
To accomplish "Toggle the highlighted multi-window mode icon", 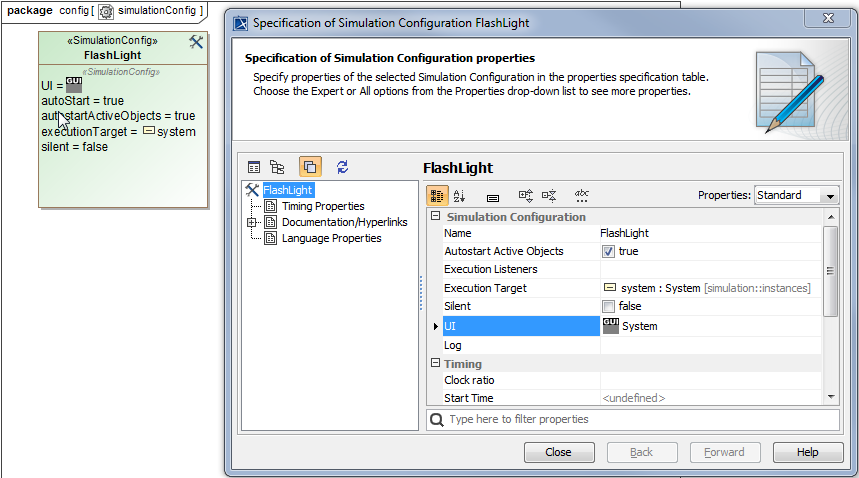I will point(310,166).
